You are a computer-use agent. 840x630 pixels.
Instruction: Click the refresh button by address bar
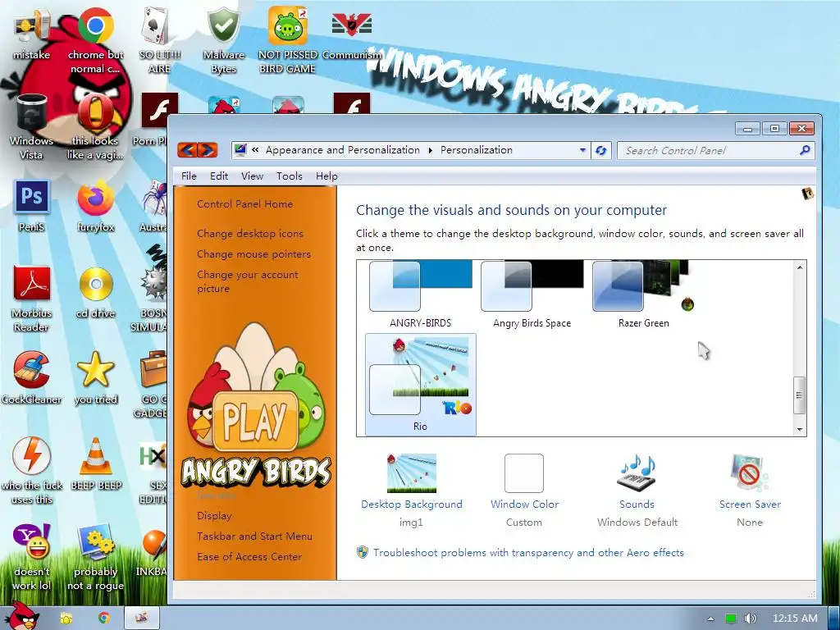click(600, 151)
